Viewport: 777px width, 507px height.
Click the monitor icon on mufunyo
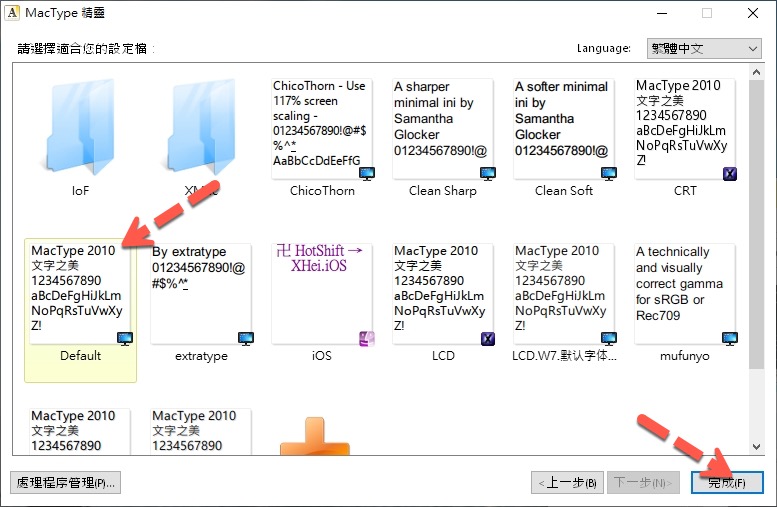pyautogui.click(x=730, y=339)
